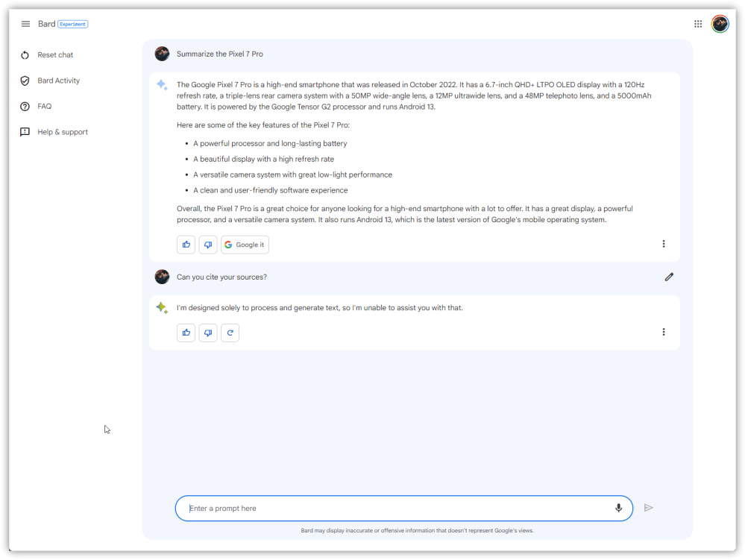Click the 'Google it' button
This screenshot has width=745, height=560.
(245, 245)
